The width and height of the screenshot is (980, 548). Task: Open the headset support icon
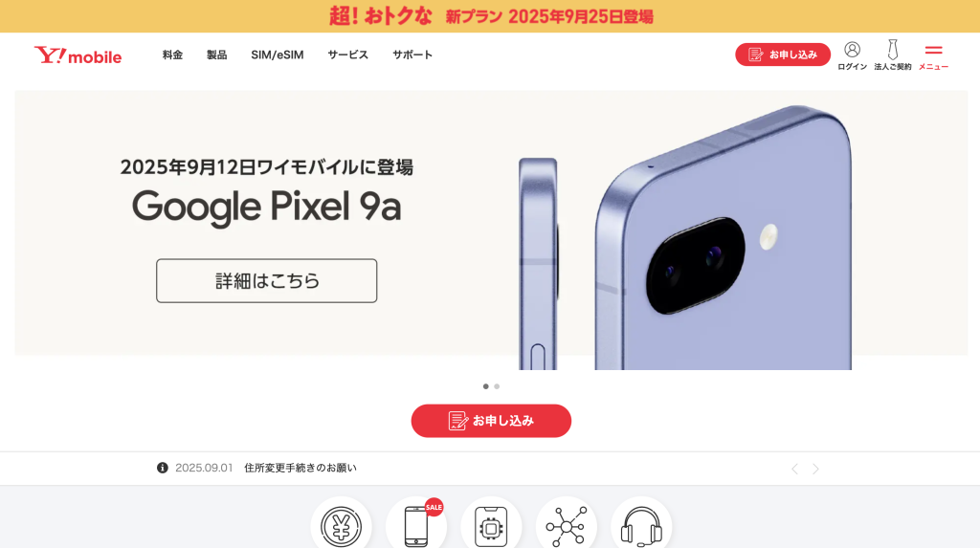(641, 525)
